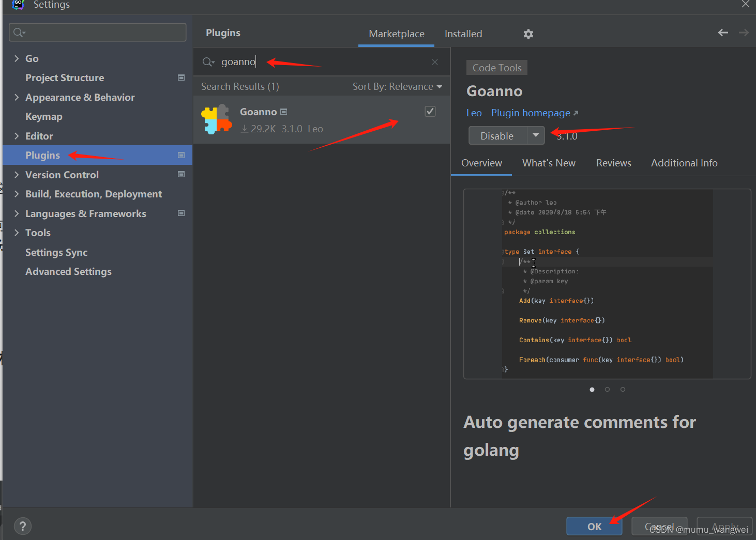This screenshot has width=756, height=540.
Task: Click the settings search magnifier icon
Action: pyautogui.click(x=19, y=33)
